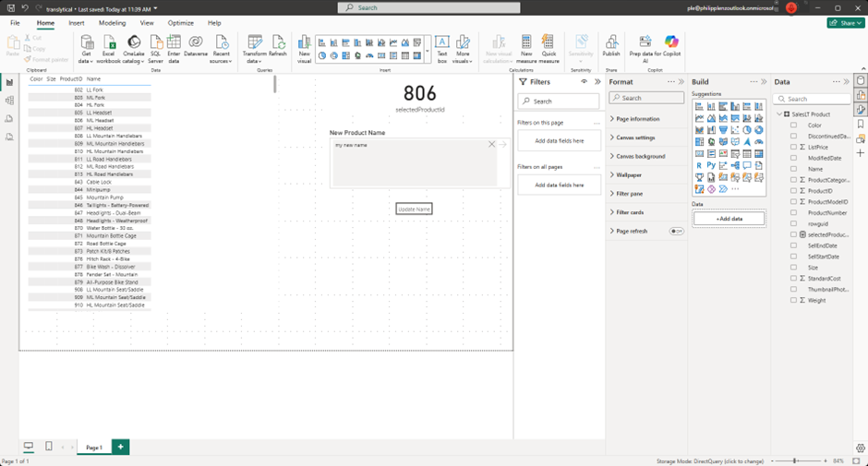868x466 pixels.
Task: Collapse the SalesLT Product table tree
Action: pyautogui.click(x=778, y=114)
